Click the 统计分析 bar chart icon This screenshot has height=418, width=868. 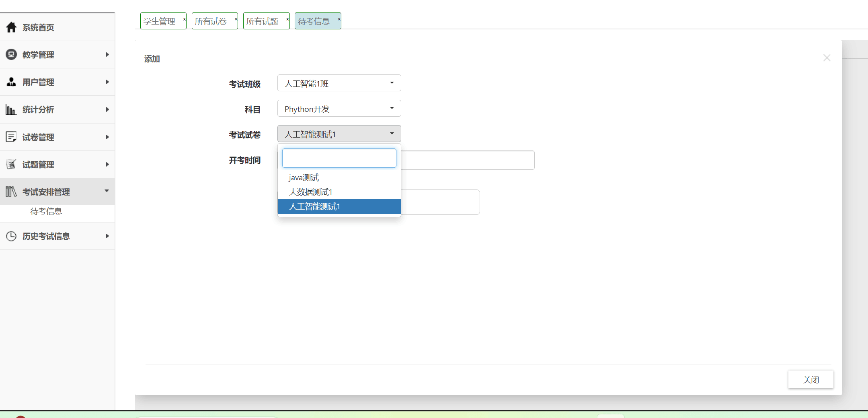(11, 109)
